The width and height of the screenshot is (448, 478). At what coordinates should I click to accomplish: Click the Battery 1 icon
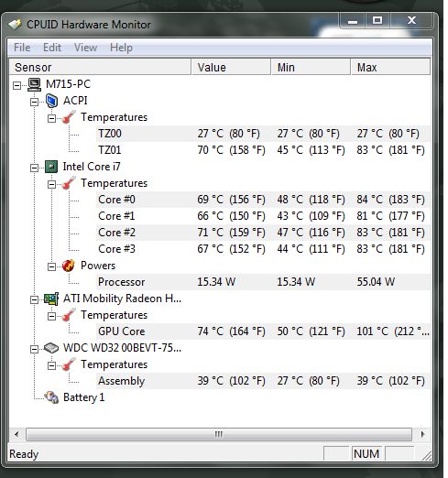(51, 397)
